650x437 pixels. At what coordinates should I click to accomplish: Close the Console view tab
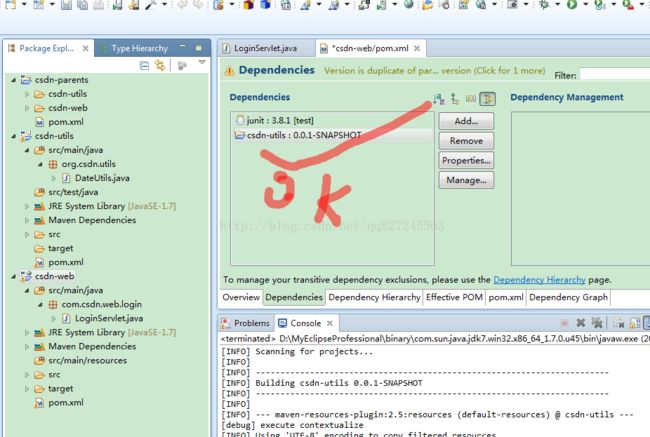pyautogui.click(x=330, y=323)
